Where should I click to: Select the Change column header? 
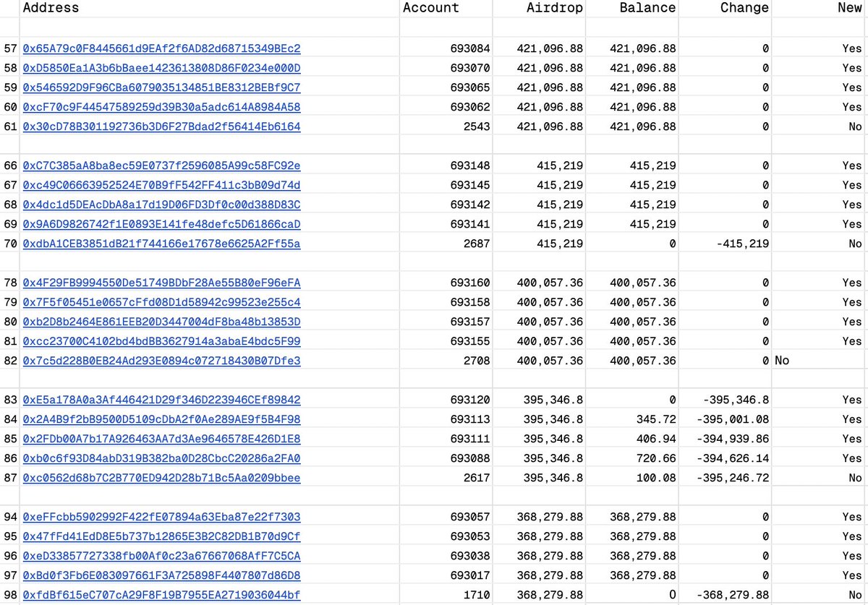pyautogui.click(x=744, y=8)
